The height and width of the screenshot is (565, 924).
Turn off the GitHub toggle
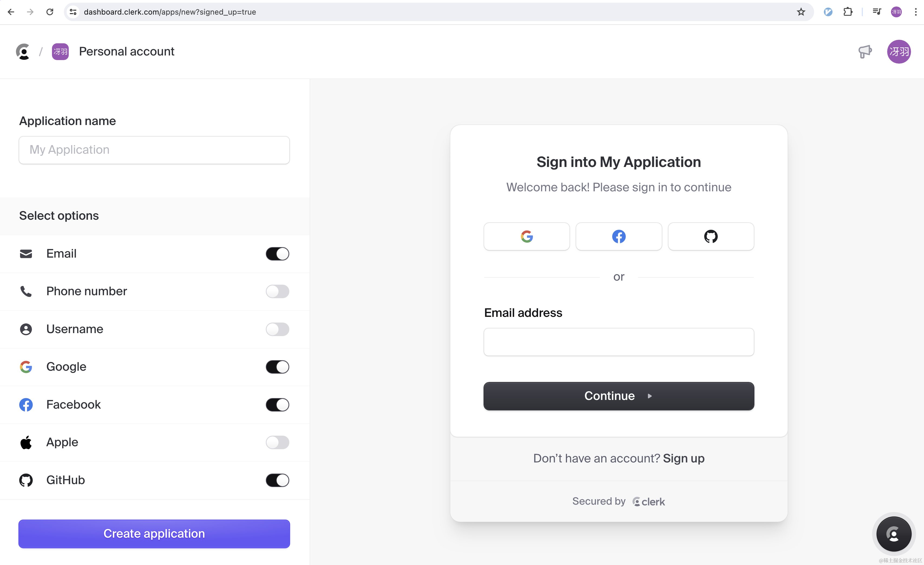[277, 480]
